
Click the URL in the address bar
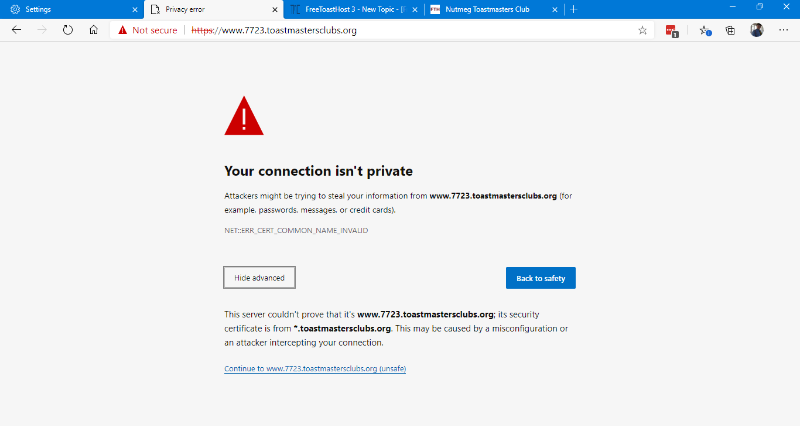[x=300, y=30]
